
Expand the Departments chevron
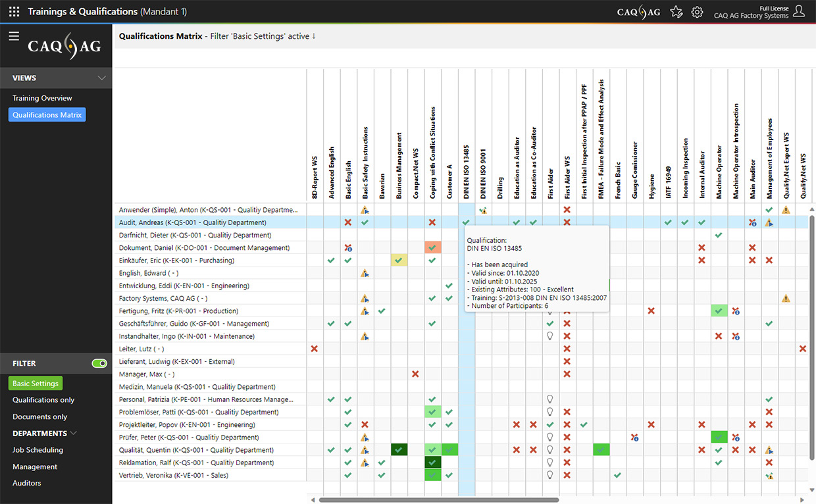coord(74,434)
